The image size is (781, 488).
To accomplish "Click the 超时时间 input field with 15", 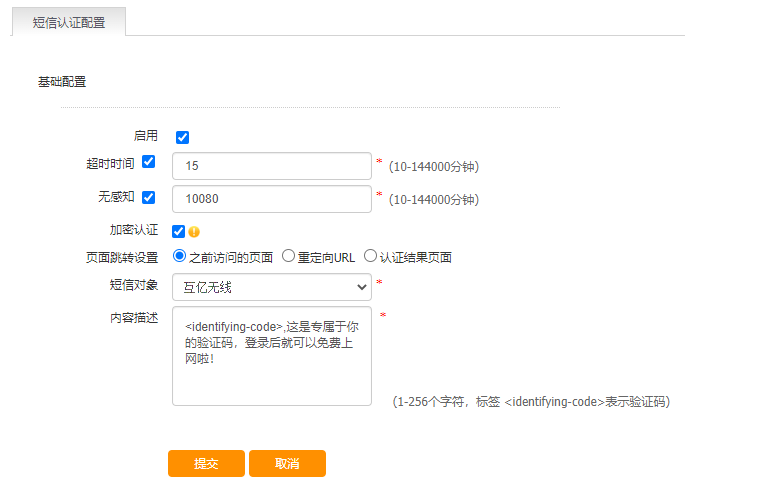I will click(272, 166).
